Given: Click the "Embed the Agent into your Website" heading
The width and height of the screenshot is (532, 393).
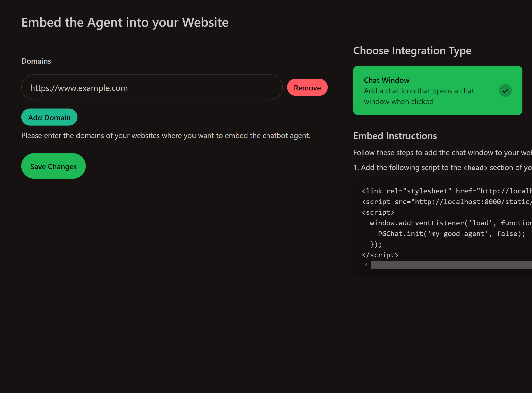Looking at the screenshot, I should [125, 22].
